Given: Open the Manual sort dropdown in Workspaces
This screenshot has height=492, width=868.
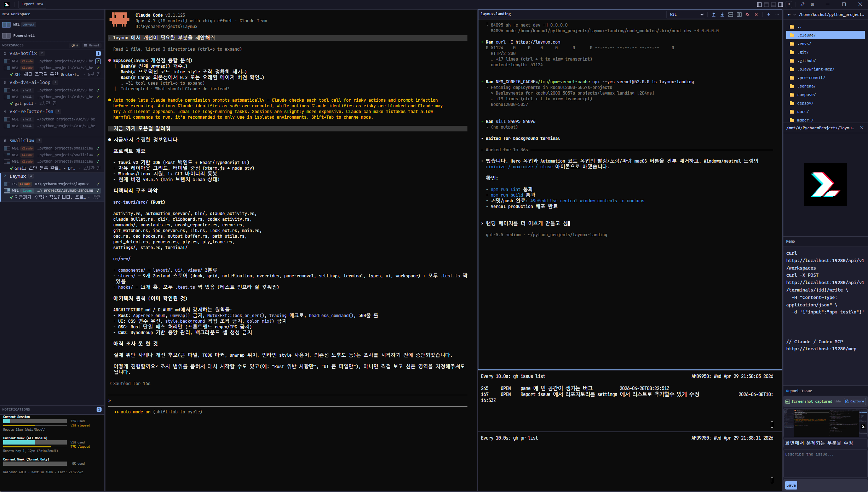Looking at the screenshot, I should coord(92,45).
